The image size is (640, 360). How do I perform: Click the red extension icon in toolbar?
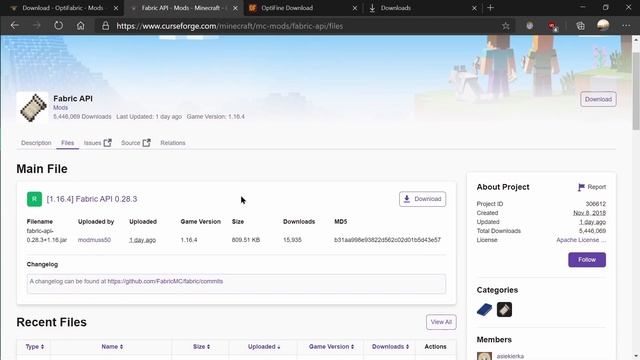552,26
